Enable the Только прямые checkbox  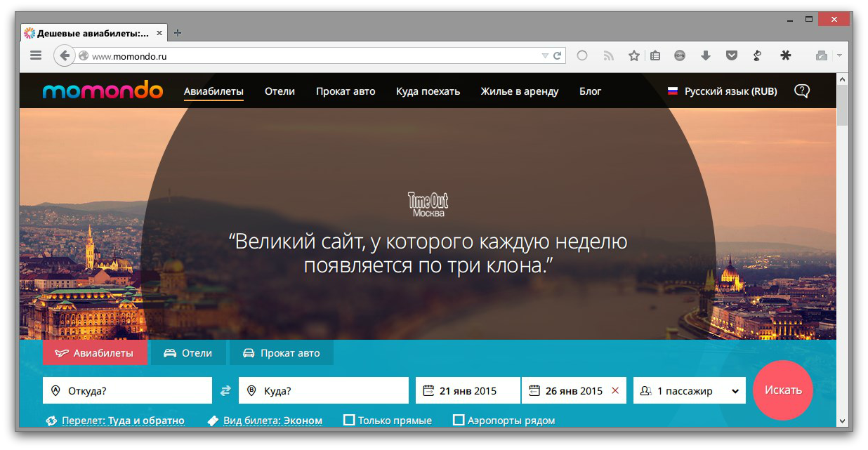(349, 421)
